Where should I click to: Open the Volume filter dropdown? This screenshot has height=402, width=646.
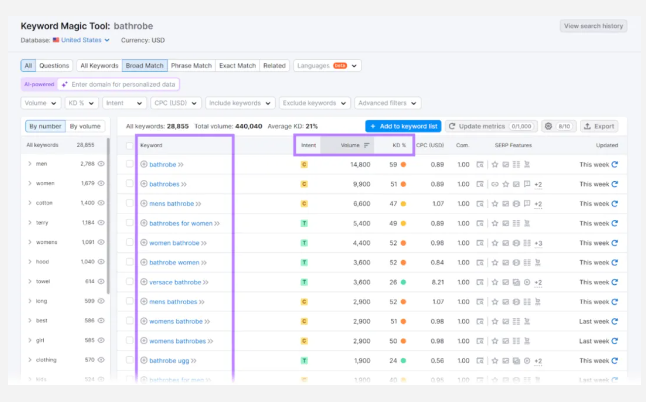(41, 103)
